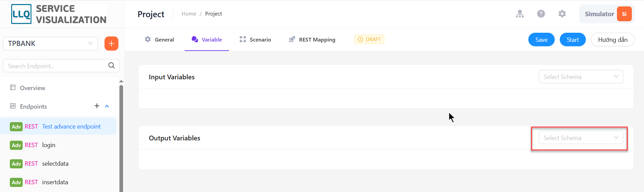Click the orange Si user avatar
644x192 pixels.
[624, 14]
